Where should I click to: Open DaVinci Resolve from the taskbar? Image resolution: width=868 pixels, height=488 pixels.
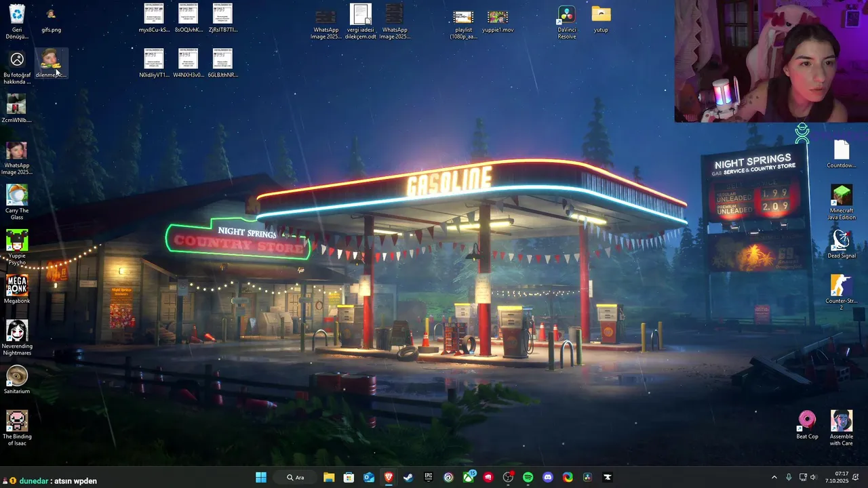click(588, 477)
